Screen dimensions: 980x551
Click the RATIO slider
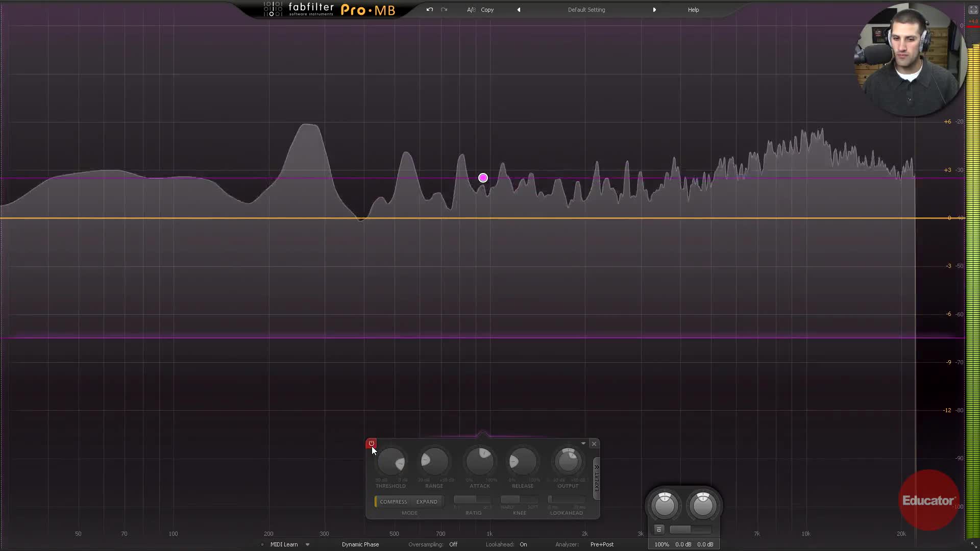(x=473, y=499)
